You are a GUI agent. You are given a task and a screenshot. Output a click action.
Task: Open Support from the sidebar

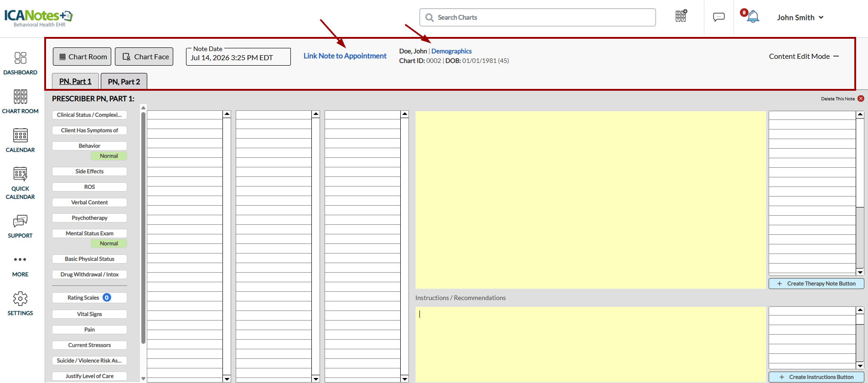tap(20, 227)
